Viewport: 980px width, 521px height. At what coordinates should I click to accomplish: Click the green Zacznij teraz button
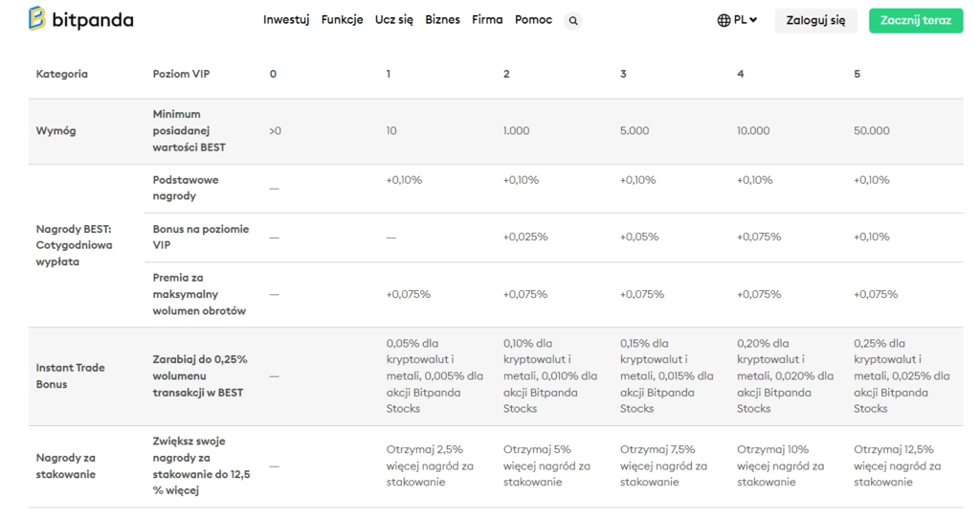916,21
